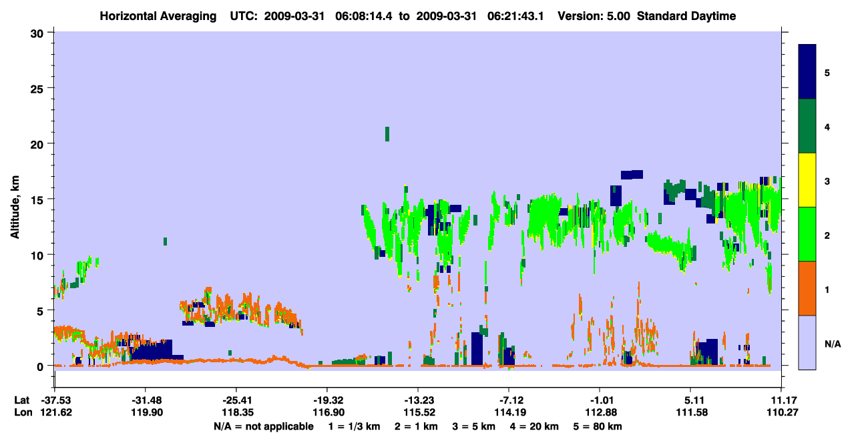Click latitude value 5.11
Screen dimensions: 868x445
coord(690,400)
